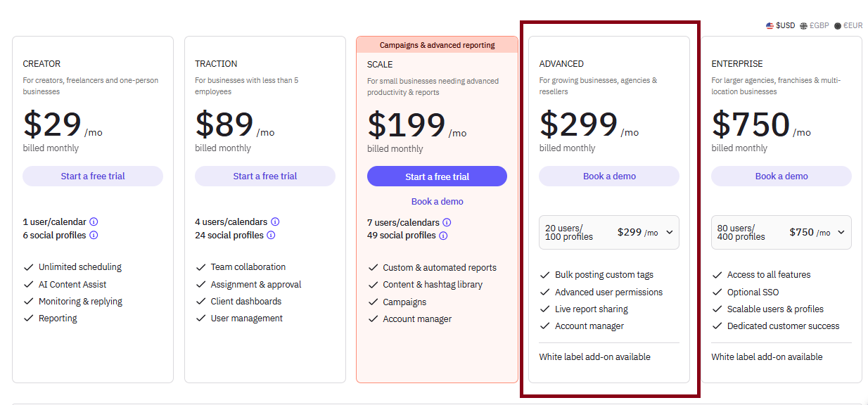This screenshot has height=405, width=868.
Task: Click info icon beside 49 social profiles
Action: pos(443,236)
